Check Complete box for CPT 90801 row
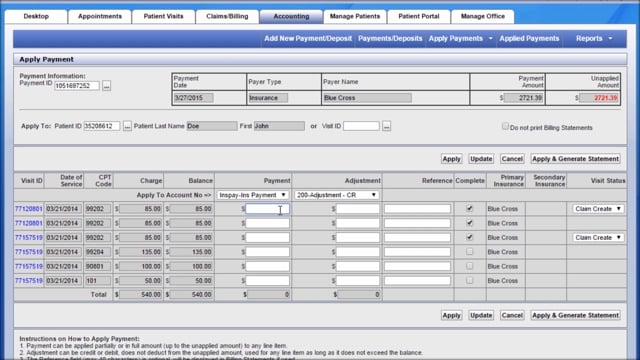 (470, 266)
